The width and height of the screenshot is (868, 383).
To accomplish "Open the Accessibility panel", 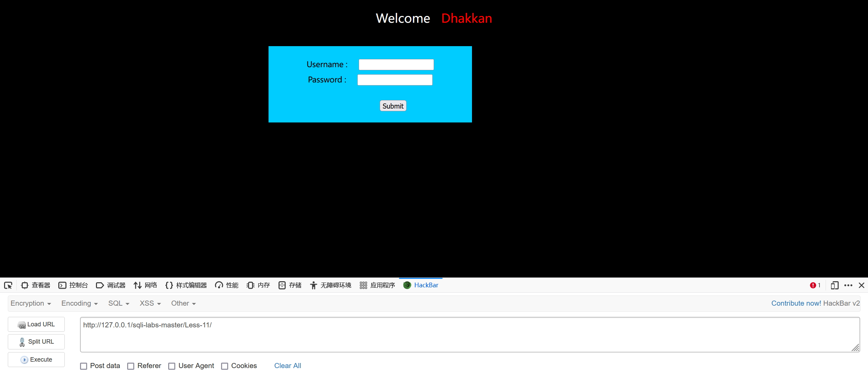I will click(331, 285).
